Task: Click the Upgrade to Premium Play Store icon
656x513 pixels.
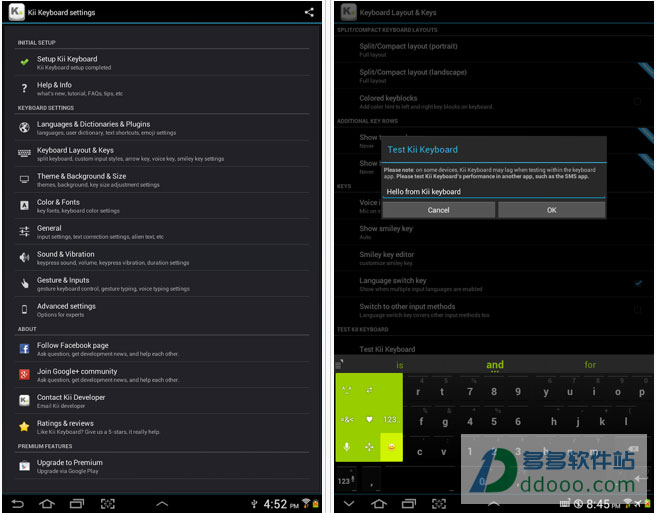Action: pyautogui.click(x=24, y=466)
